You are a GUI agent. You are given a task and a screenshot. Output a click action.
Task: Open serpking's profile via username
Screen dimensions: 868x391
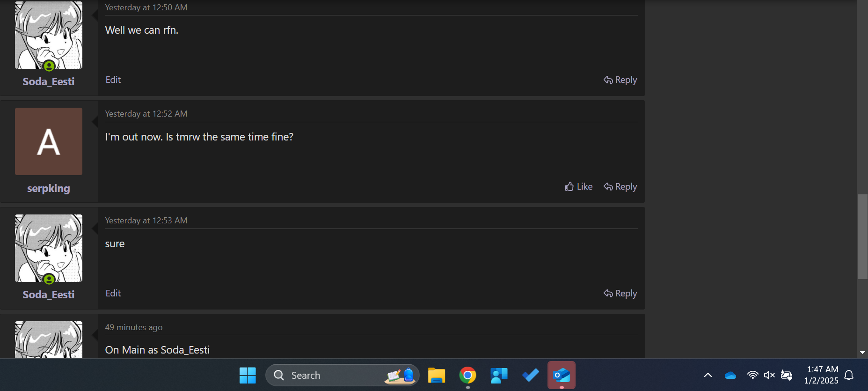point(49,188)
